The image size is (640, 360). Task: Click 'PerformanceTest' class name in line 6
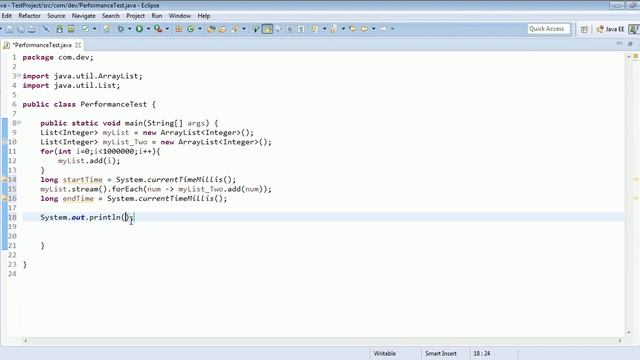pos(113,104)
